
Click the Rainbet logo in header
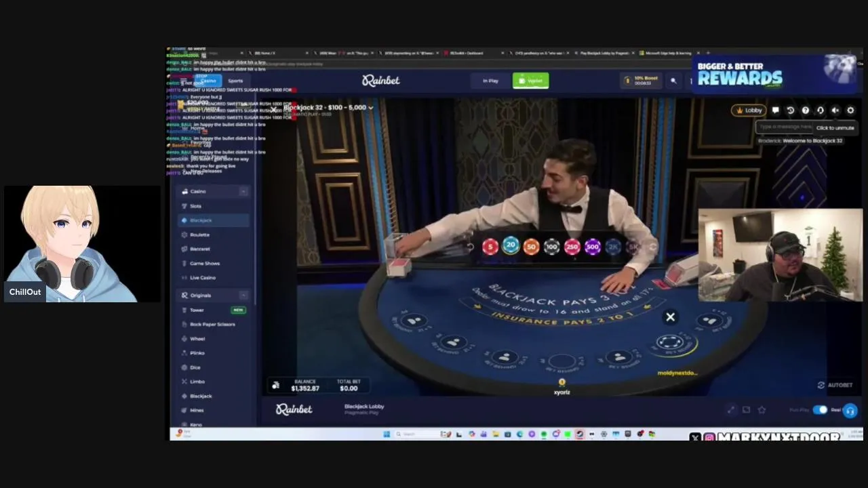[380, 81]
